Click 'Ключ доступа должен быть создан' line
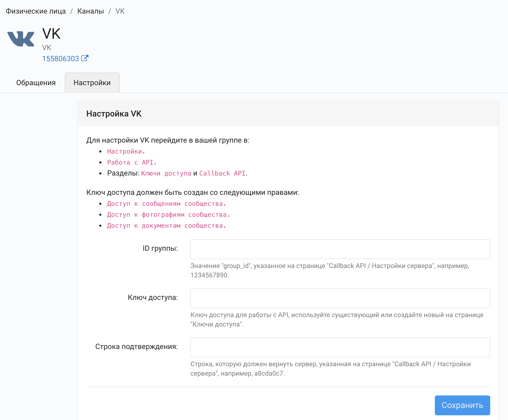 193,192
